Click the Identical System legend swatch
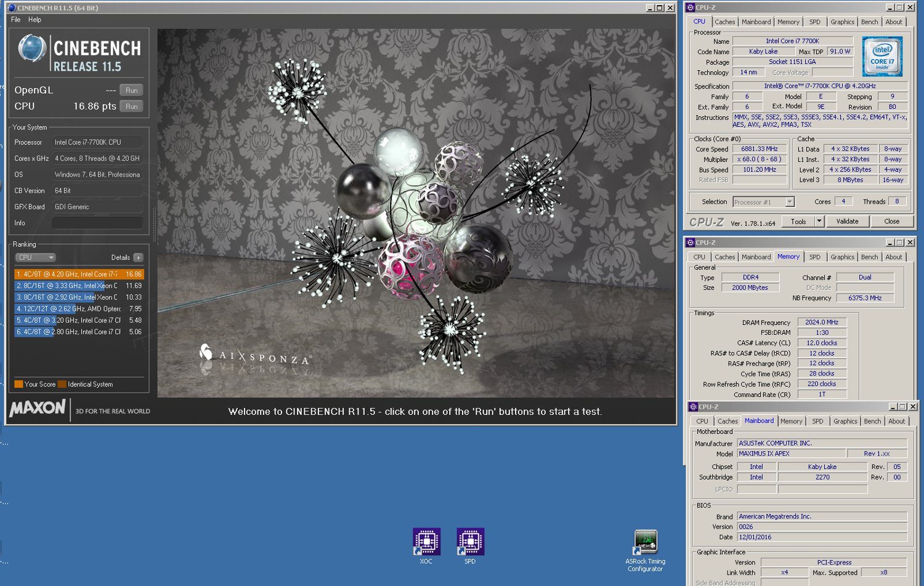The image size is (924, 586). click(x=62, y=384)
